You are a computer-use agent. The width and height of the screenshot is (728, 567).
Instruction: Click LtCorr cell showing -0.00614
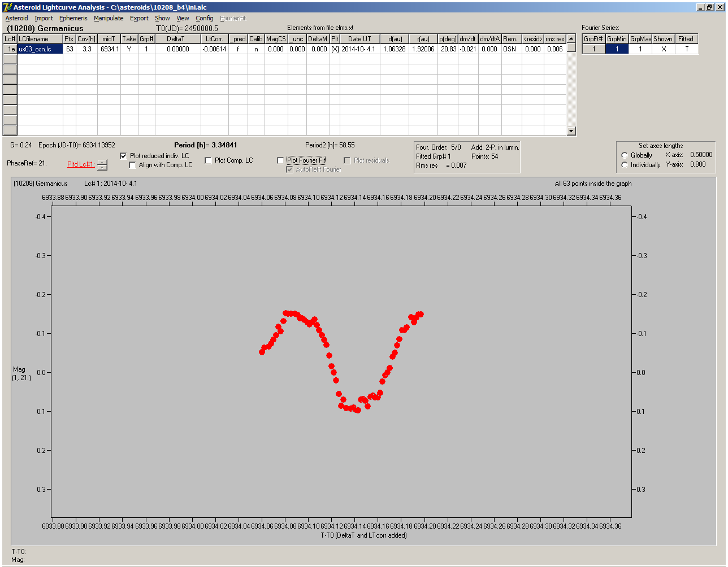click(x=215, y=49)
